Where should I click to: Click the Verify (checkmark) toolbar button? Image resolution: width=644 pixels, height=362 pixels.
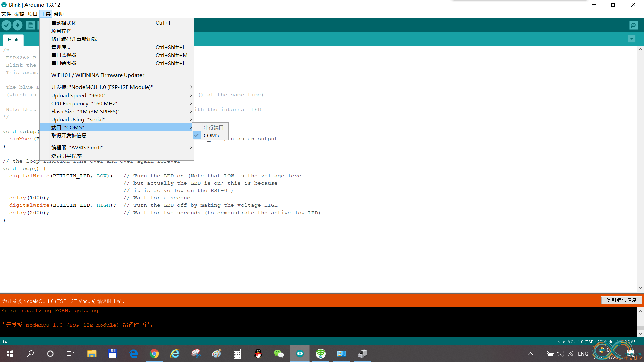[x=6, y=25]
